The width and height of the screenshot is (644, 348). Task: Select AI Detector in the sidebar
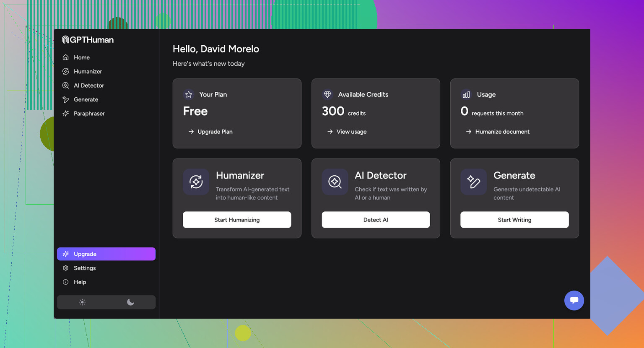[88, 86]
